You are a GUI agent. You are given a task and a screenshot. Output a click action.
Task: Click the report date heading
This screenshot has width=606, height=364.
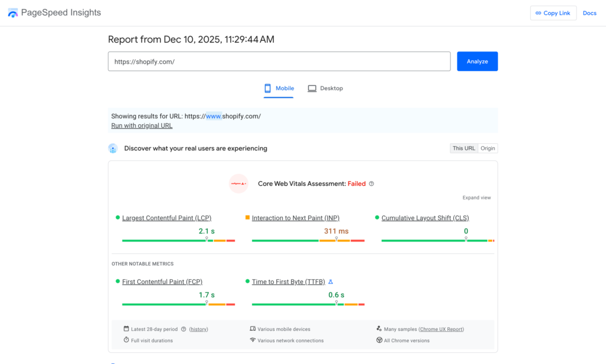[191, 40]
